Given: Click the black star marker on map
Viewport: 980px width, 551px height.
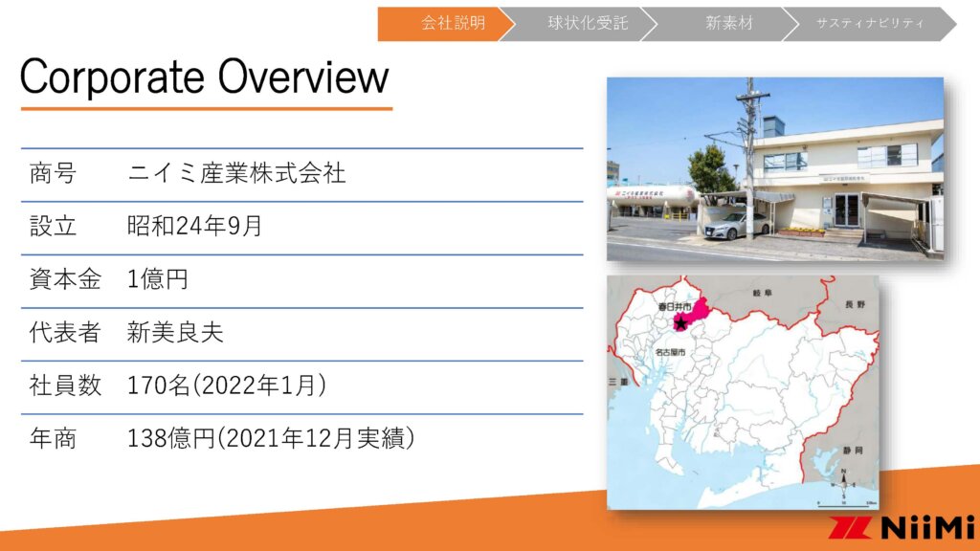Looking at the screenshot, I should point(680,322).
